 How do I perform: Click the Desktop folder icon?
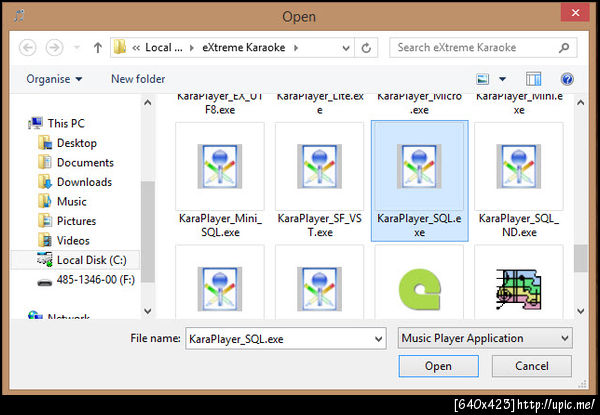pyautogui.click(x=45, y=143)
